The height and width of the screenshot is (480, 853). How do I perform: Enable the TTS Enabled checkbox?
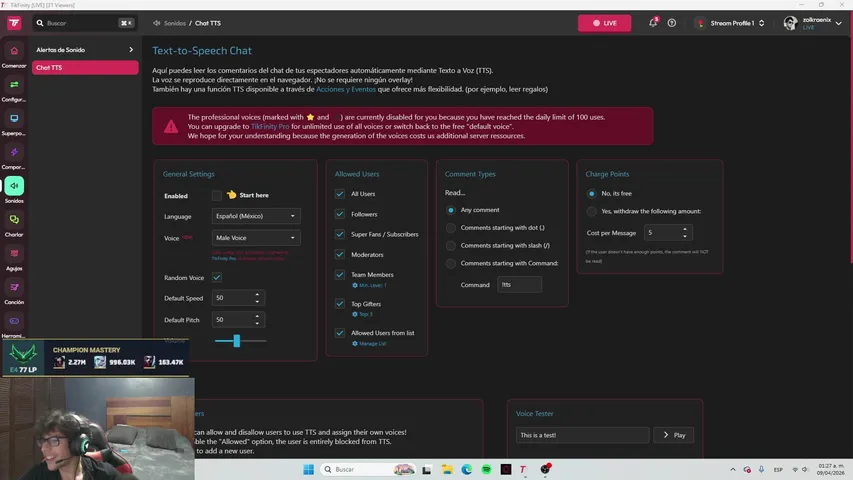[217, 195]
